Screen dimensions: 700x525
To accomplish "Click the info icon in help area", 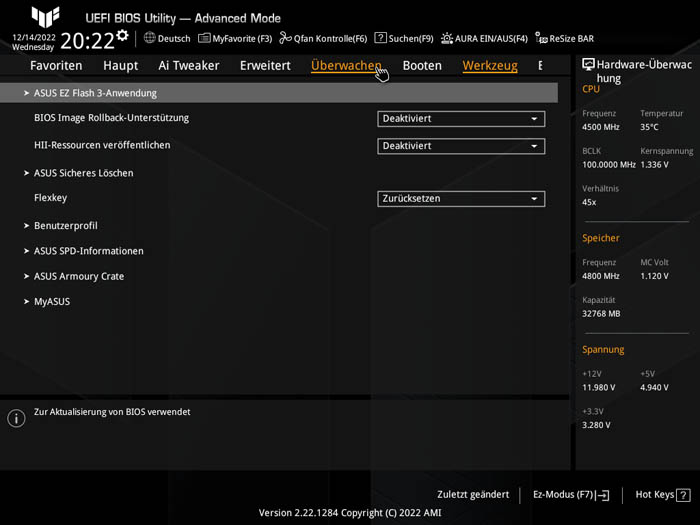I will (17, 418).
